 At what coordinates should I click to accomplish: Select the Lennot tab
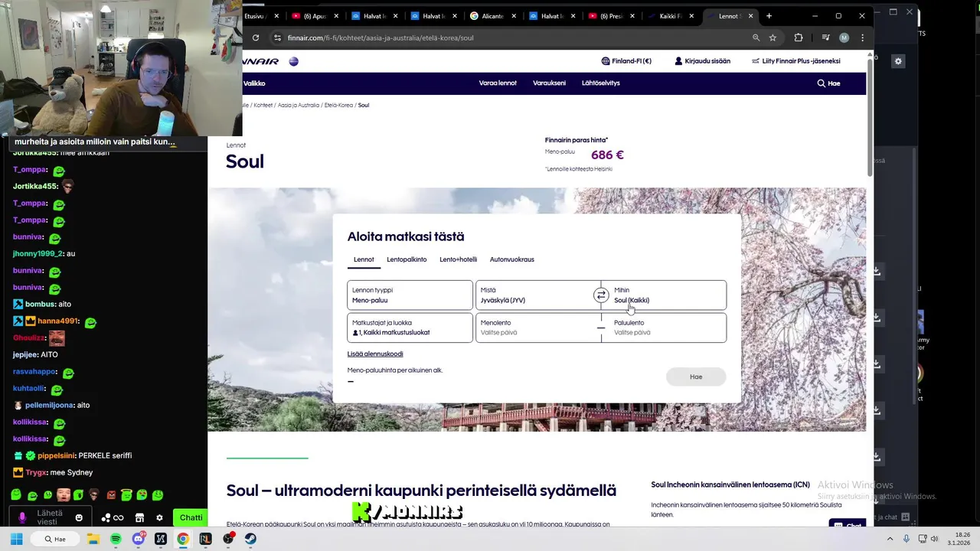[x=364, y=259]
